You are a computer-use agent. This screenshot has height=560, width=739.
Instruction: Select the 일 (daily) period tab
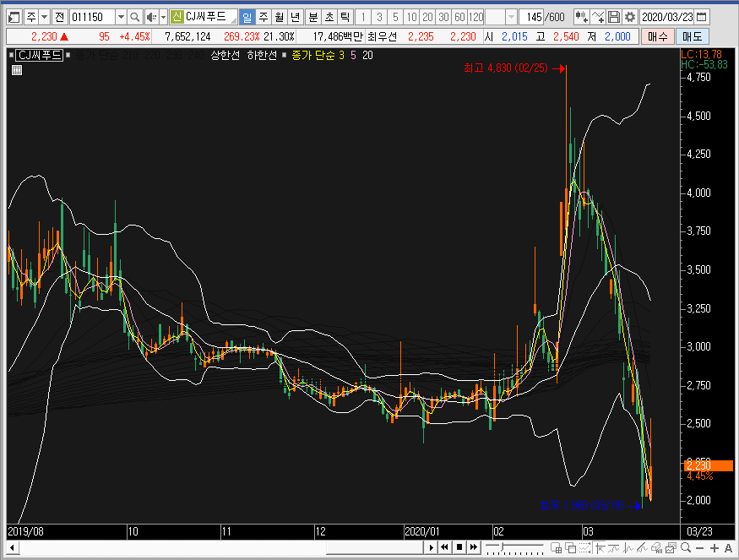point(247,18)
